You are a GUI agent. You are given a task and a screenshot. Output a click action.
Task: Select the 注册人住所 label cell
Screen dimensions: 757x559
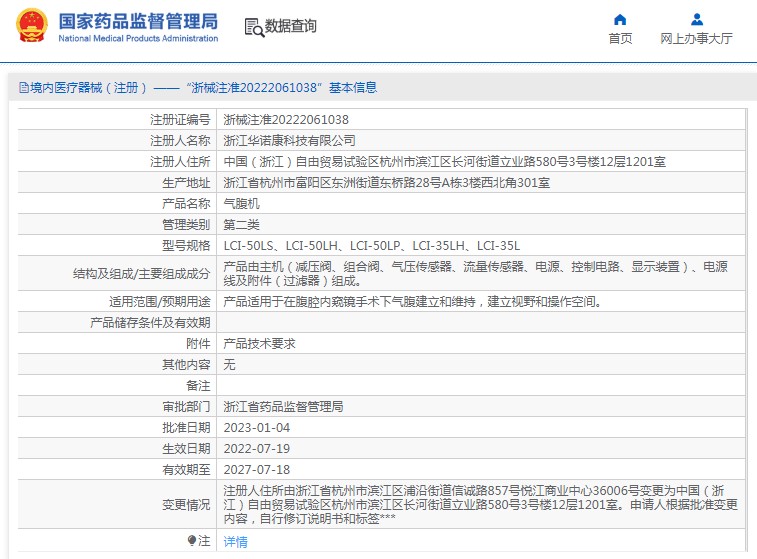click(180, 162)
